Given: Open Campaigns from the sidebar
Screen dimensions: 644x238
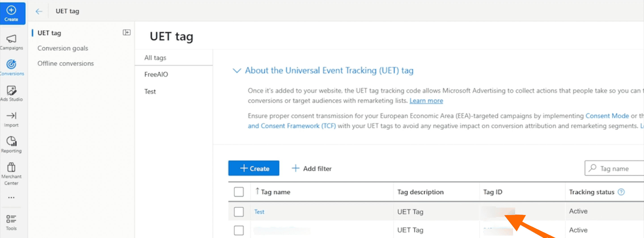Looking at the screenshot, I should pos(11,42).
